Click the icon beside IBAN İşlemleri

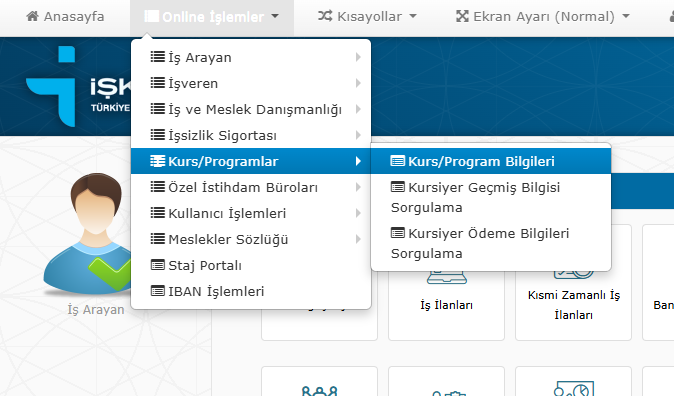tap(158, 291)
